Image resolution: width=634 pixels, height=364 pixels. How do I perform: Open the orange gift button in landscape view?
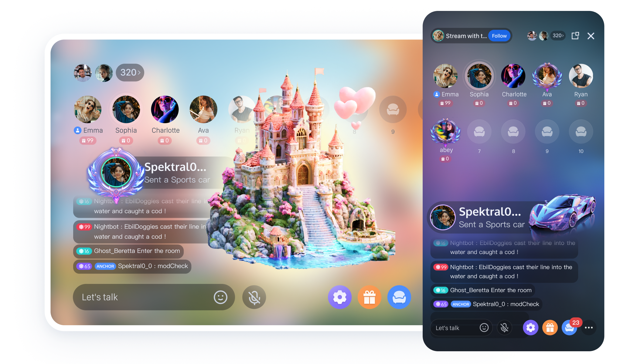click(369, 297)
